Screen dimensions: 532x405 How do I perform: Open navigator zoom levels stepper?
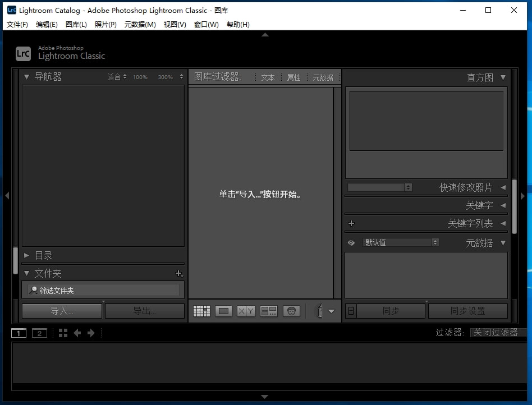[181, 77]
